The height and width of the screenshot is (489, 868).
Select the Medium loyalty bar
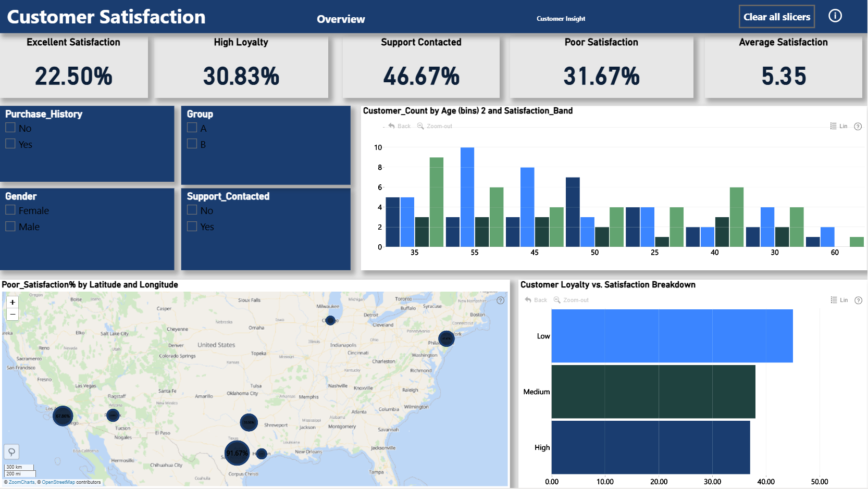653,392
